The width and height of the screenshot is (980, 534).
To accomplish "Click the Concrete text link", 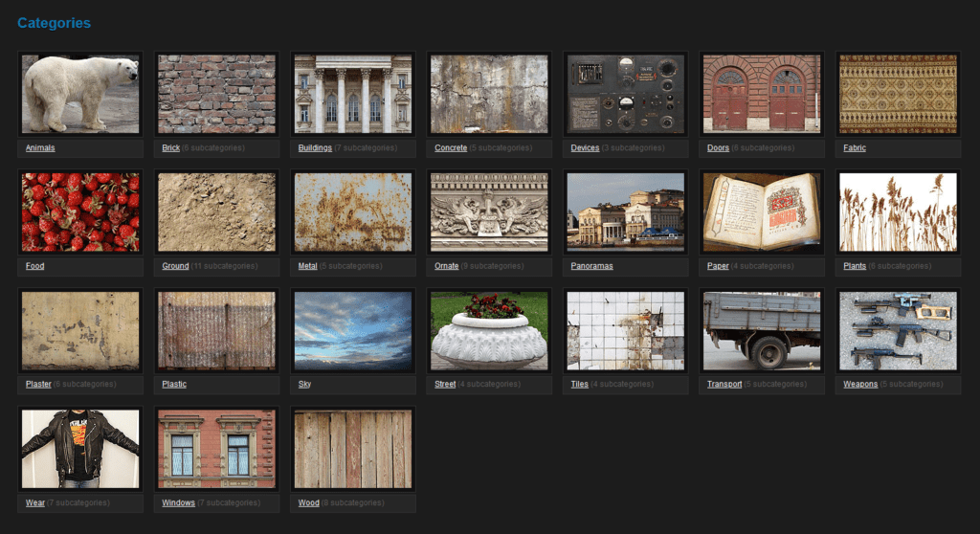I will [451, 148].
